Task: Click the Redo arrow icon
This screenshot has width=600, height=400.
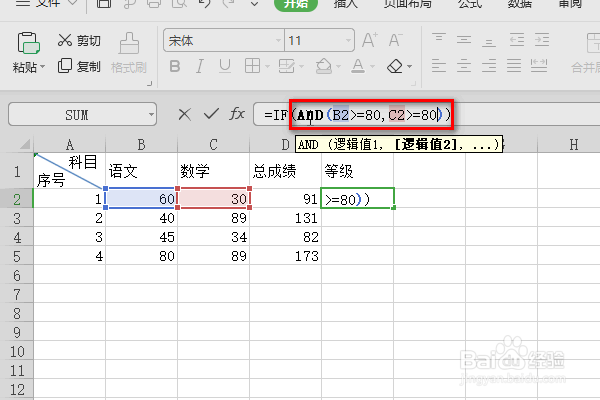Action: pyautogui.click(x=229, y=4)
